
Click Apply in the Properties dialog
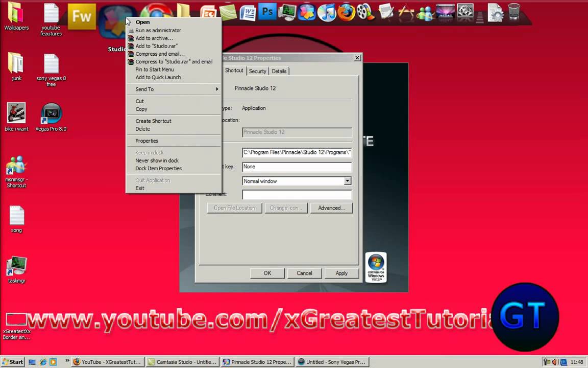tap(341, 273)
